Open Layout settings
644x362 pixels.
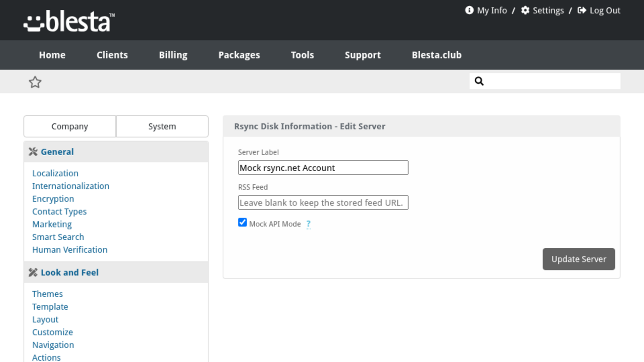pyautogui.click(x=45, y=319)
